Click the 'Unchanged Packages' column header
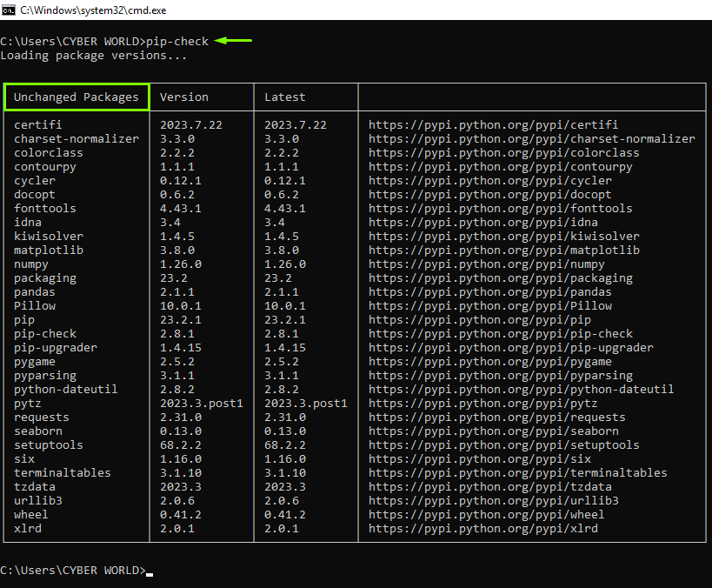 pos(77,97)
